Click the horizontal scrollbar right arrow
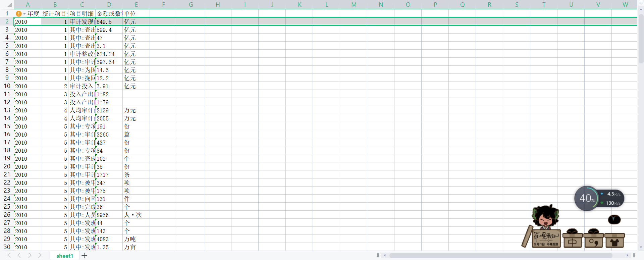The height and width of the screenshot is (260, 644). click(x=627, y=255)
